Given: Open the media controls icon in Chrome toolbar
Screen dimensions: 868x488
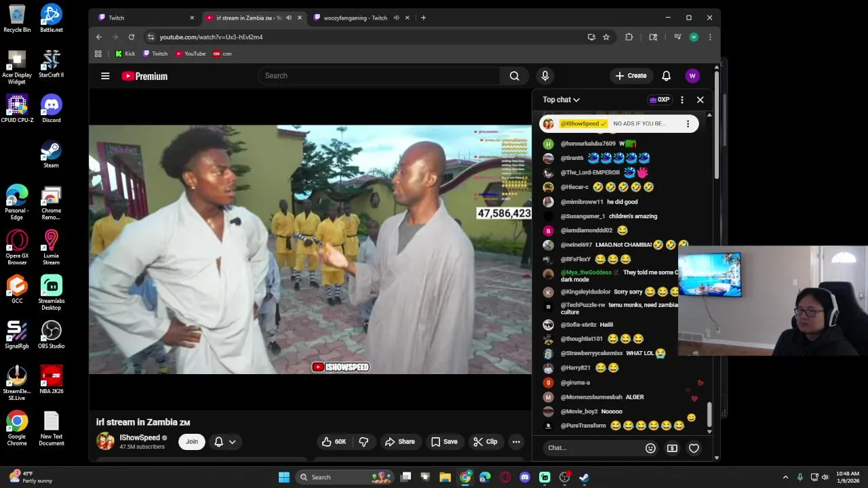Looking at the screenshot, I should tap(677, 37).
